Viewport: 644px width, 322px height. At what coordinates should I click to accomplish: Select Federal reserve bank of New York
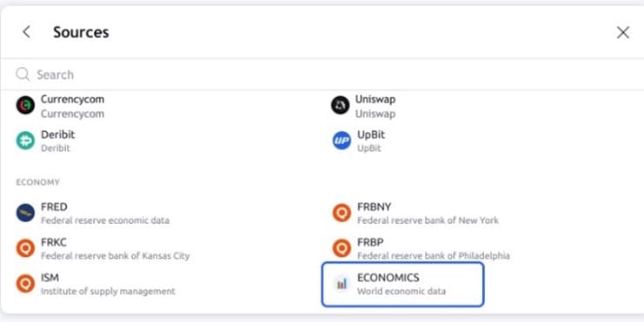pyautogui.click(x=415, y=213)
